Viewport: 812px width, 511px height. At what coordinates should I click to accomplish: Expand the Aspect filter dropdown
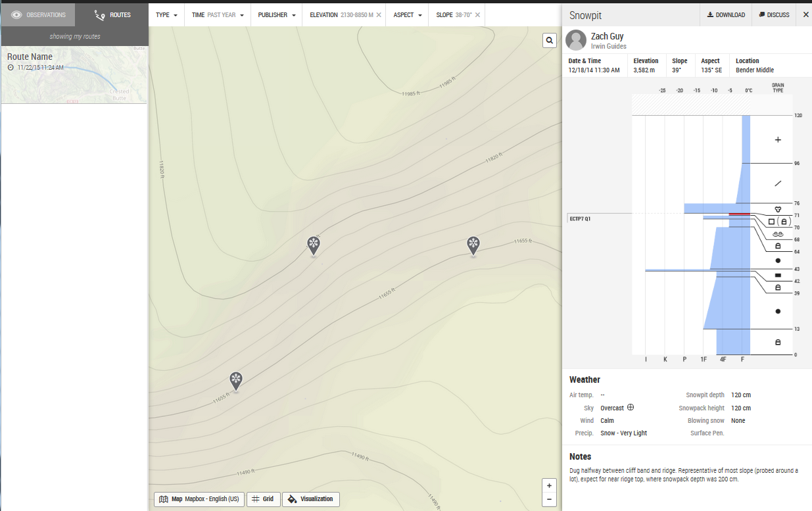click(408, 14)
